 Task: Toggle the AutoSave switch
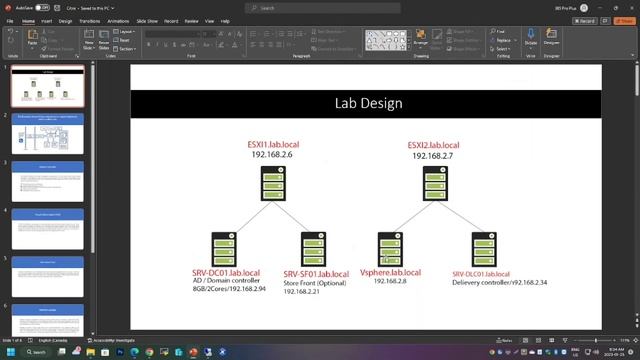[x=42, y=8]
